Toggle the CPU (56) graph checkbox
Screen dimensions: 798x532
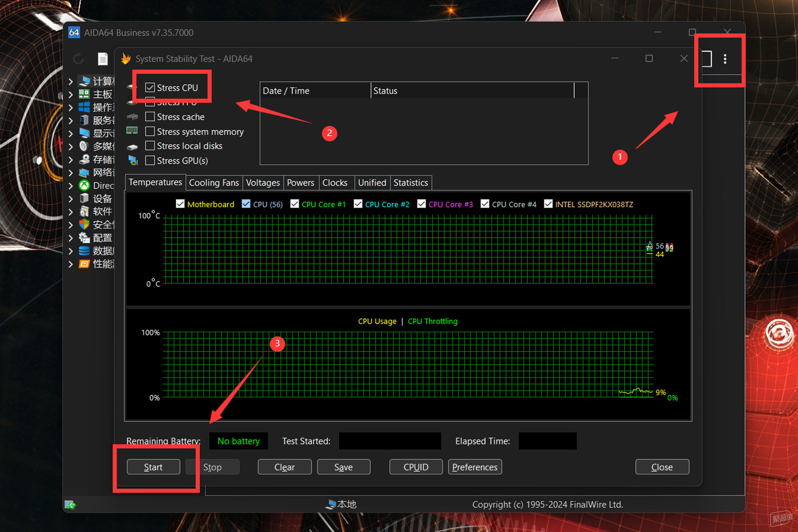pos(246,204)
